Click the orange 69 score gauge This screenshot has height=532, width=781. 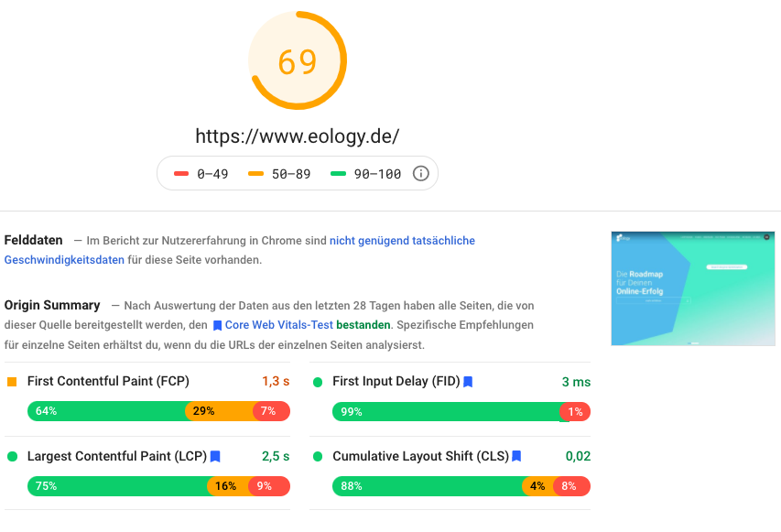pos(298,60)
